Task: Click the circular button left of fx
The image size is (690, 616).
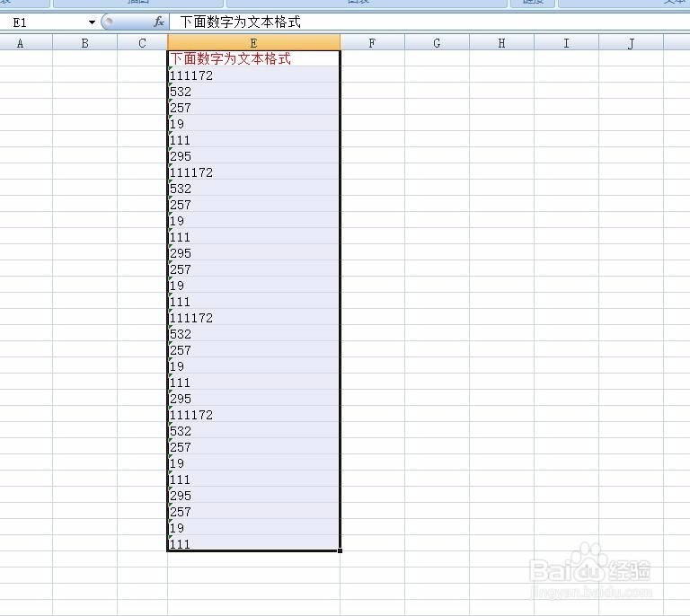Action: point(108,22)
